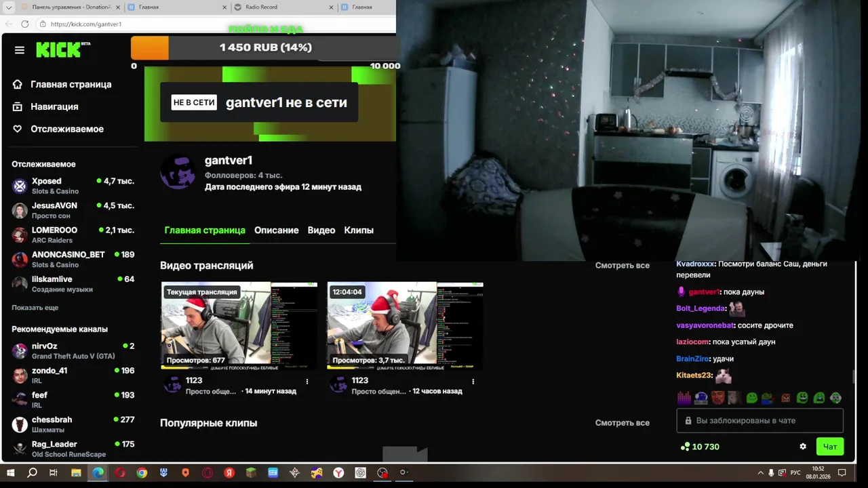Click Смотреть все next to Популярные клипы
The height and width of the screenshot is (488, 868).
[623, 423]
